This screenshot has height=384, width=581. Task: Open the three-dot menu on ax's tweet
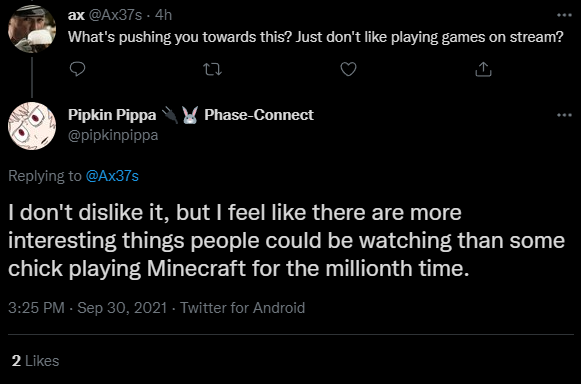point(564,15)
